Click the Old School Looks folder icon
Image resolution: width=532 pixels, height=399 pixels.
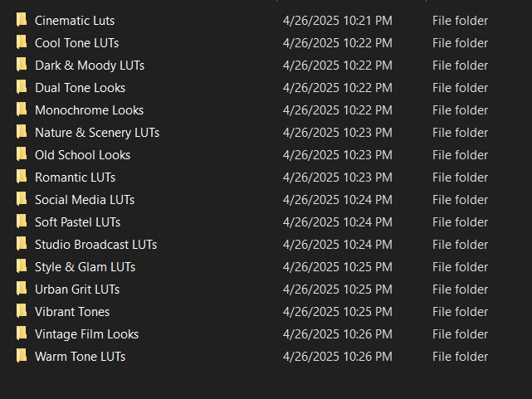[22, 154]
